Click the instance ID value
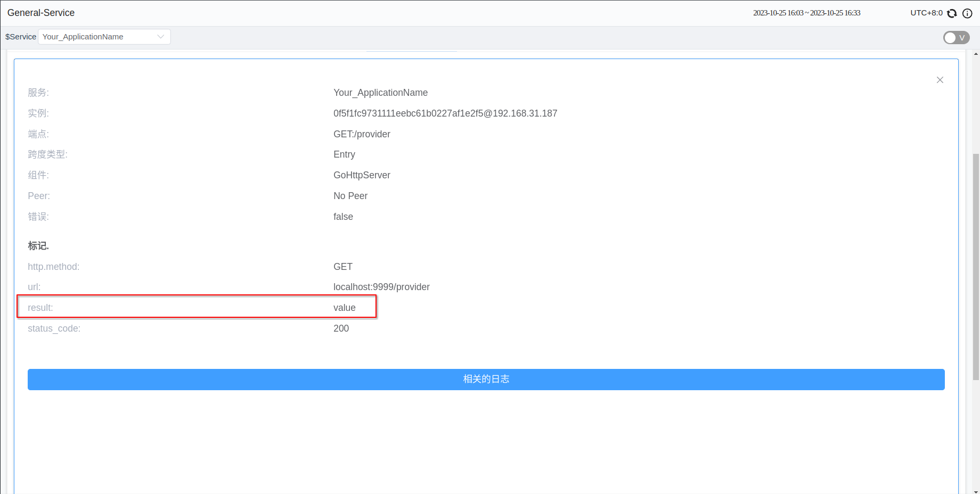The height and width of the screenshot is (494, 980). click(445, 113)
